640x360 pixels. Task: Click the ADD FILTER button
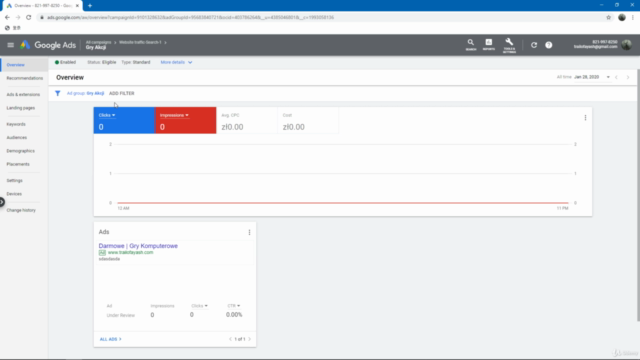coord(122,93)
